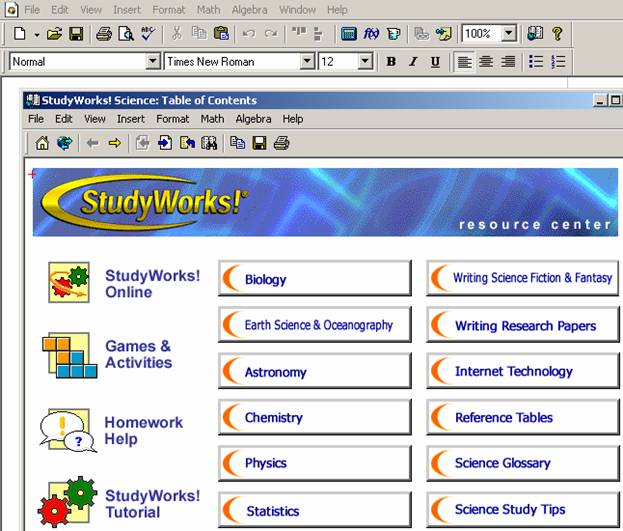This screenshot has width=623, height=531.
Task: Click the main toolbar Print icon
Action: tap(104, 34)
